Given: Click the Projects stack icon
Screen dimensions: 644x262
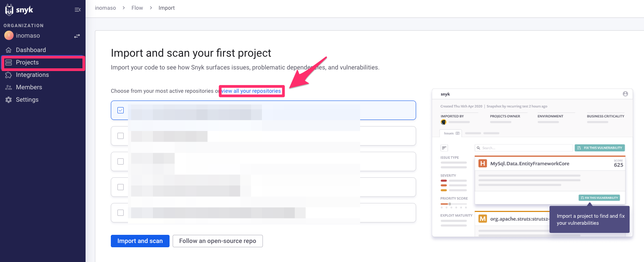Looking at the screenshot, I should [x=9, y=62].
